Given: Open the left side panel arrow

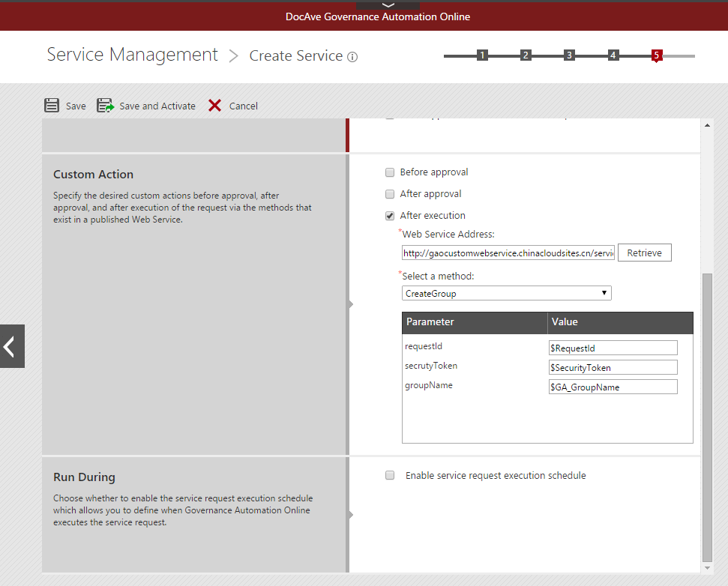Looking at the screenshot, I should [x=11, y=346].
